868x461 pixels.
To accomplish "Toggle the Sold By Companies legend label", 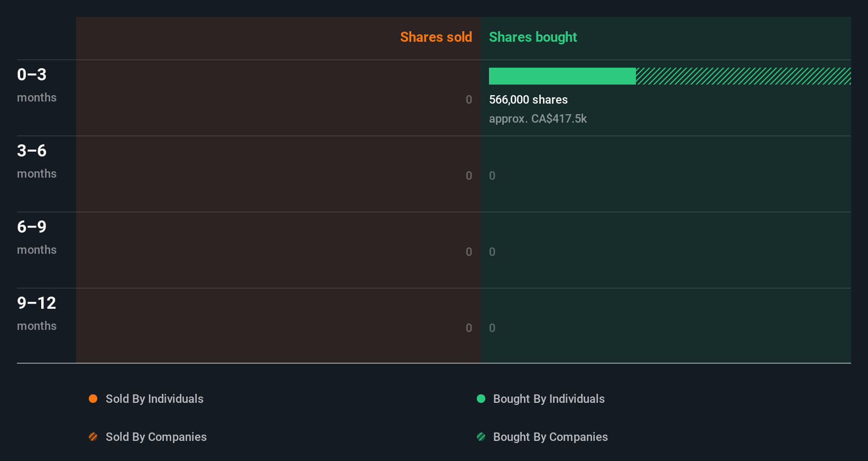I will tap(156, 437).
